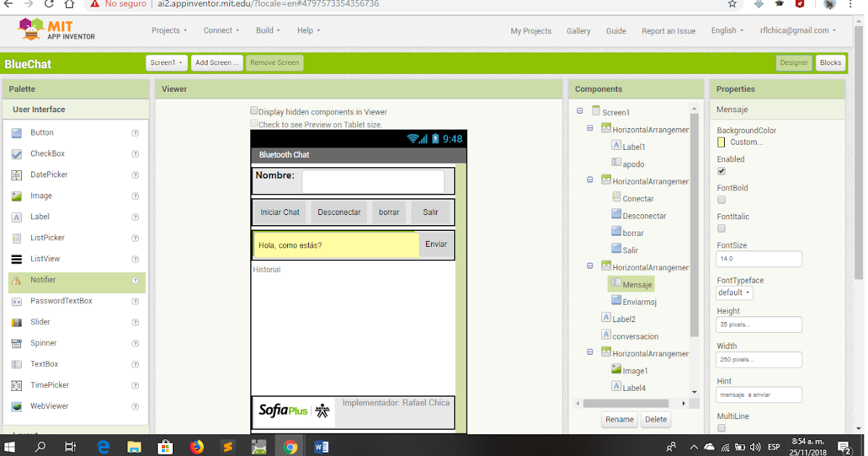Viewport: 868px width, 456px height.
Task: Click the FontSize input field
Action: [x=758, y=258]
